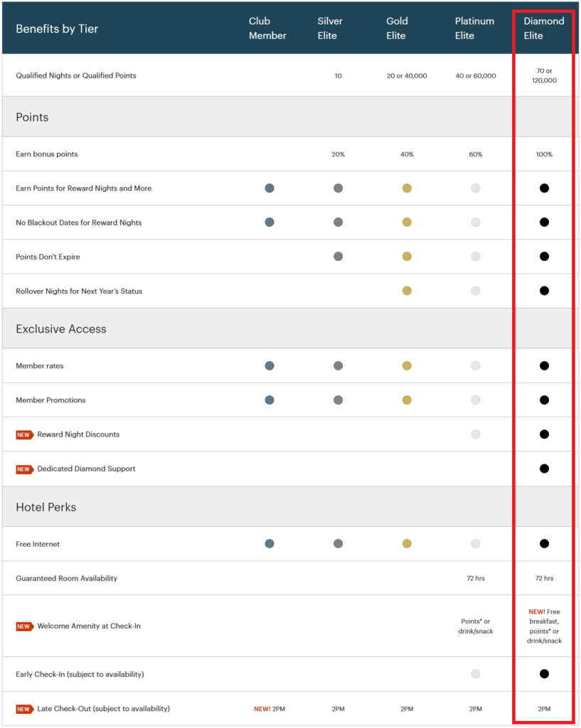The height and width of the screenshot is (728, 581).
Task: Click the NEW badge beside Reward Night Discounts
Action: click(24, 434)
